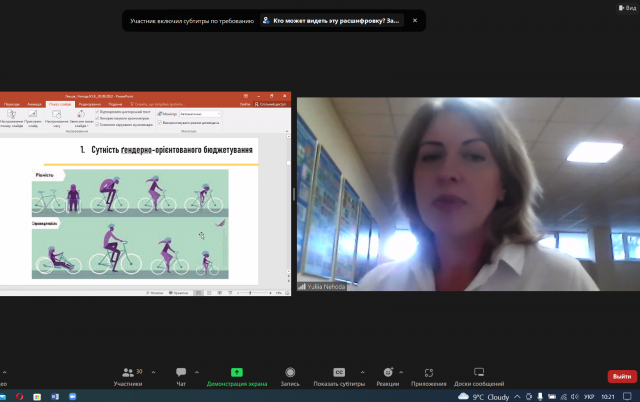Switch to the Анимация ribbon tab
The height and width of the screenshot is (402, 640).
pos(36,103)
